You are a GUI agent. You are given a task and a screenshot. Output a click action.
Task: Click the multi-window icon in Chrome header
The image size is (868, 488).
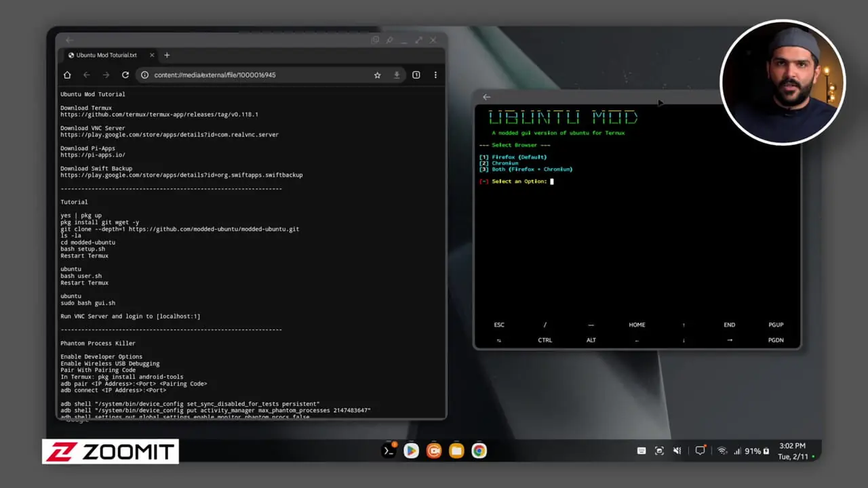(375, 40)
